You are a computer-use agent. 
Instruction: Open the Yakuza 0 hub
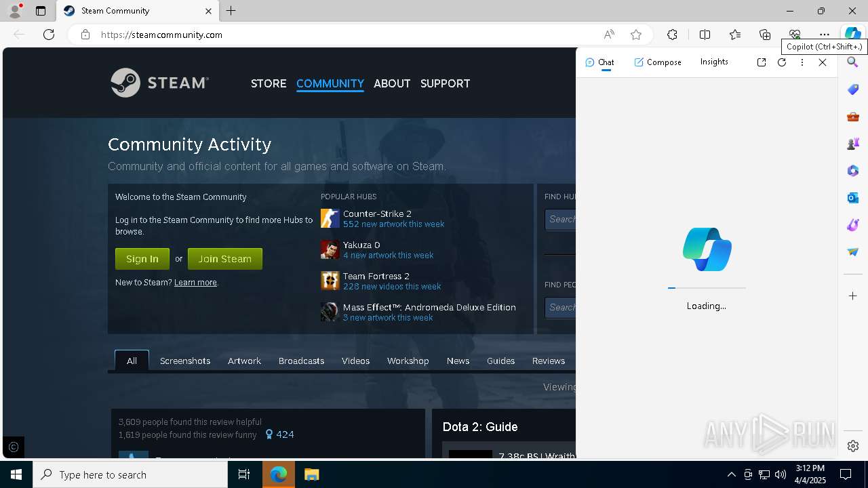coord(361,245)
